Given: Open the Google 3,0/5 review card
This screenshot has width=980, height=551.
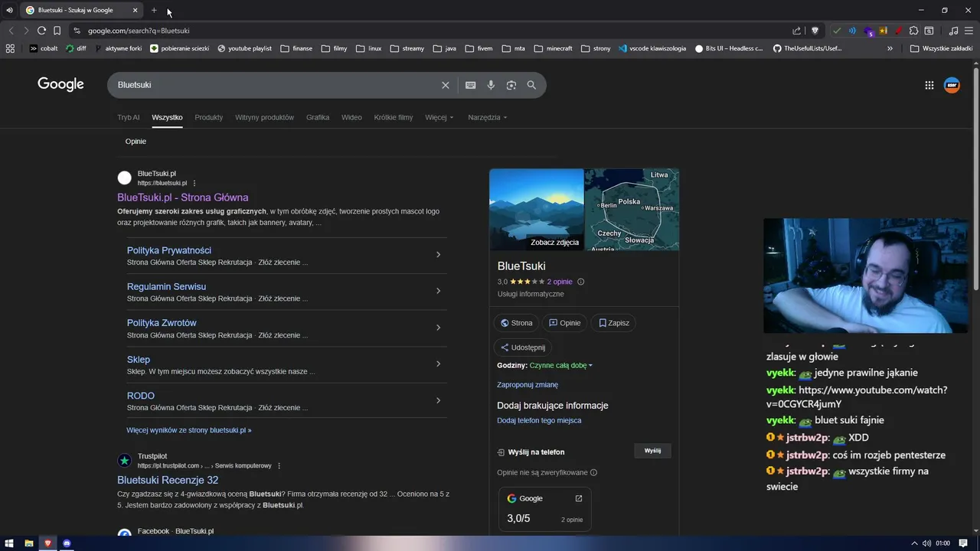Looking at the screenshot, I should [x=544, y=508].
